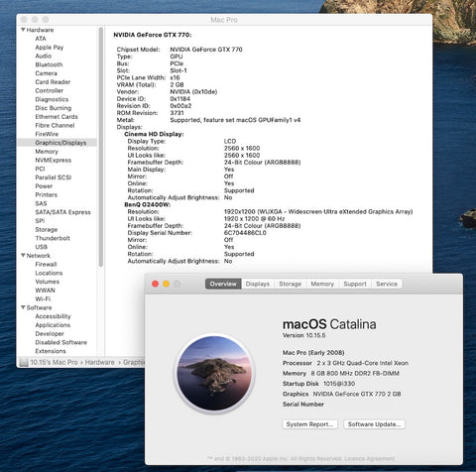Open the Memory tab in About This Mac
This screenshot has width=476, height=472.
[x=322, y=284]
